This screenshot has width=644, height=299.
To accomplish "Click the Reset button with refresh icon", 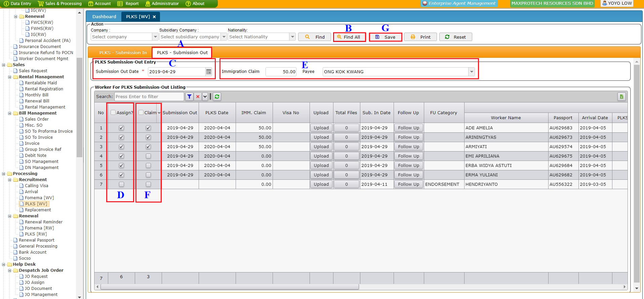I will coord(455,37).
